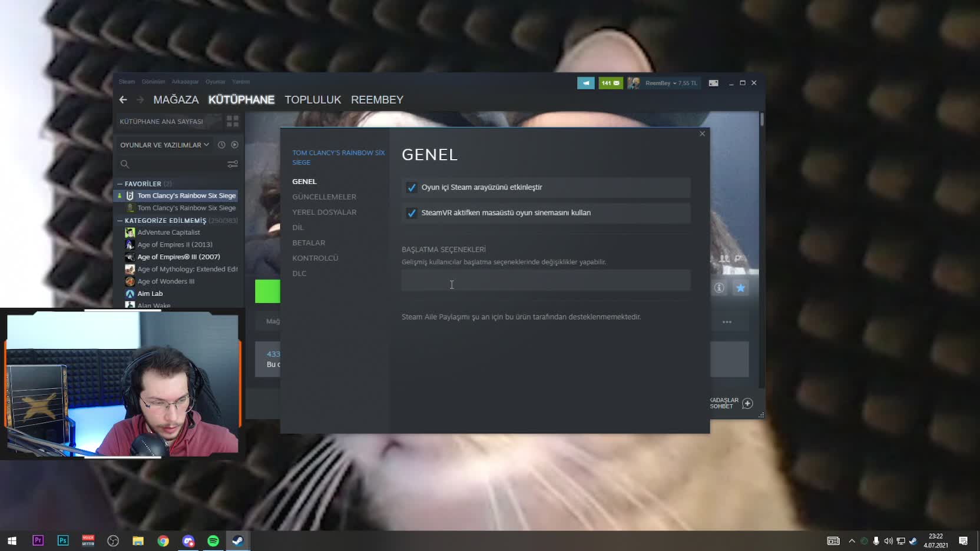Click the system tray volume icon

889,540
